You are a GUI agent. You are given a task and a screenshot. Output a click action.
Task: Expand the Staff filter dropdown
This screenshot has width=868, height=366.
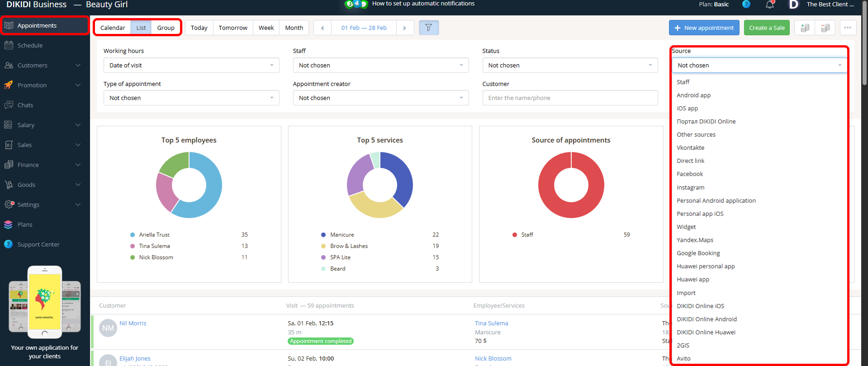380,65
